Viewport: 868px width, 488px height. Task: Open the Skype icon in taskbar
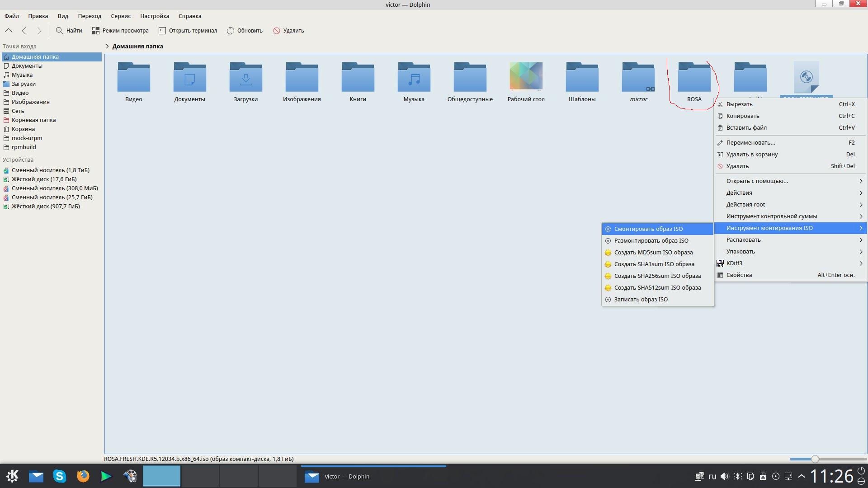point(60,476)
